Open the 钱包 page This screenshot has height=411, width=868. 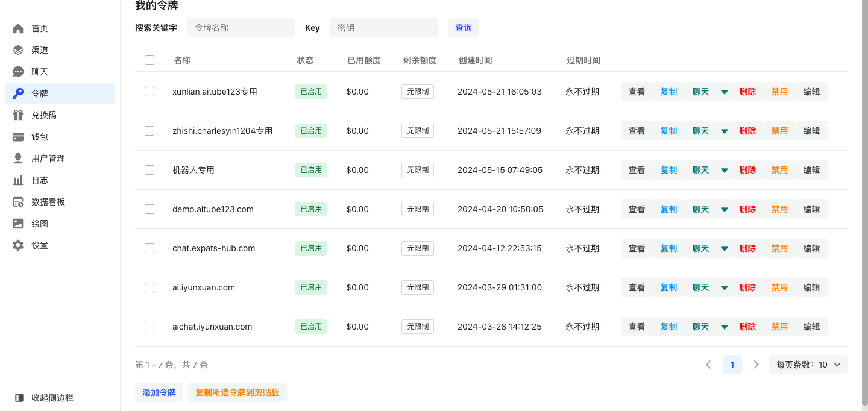tap(39, 136)
